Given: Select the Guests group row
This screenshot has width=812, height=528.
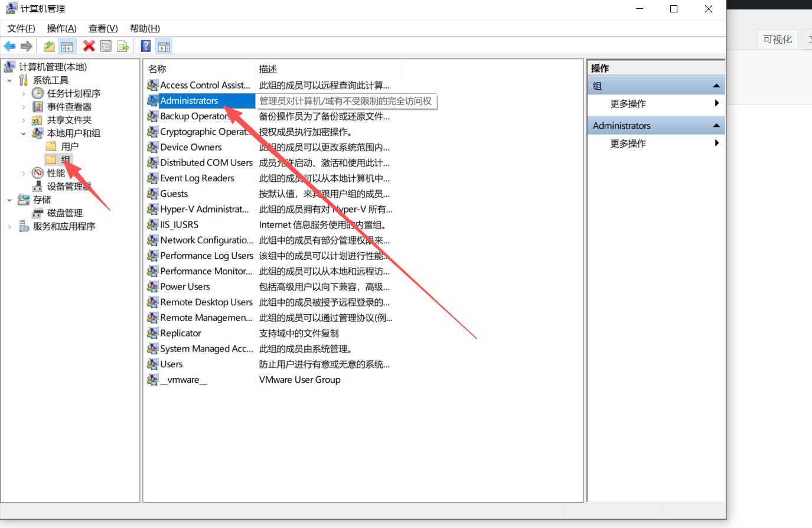Looking at the screenshot, I should point(174,194).
